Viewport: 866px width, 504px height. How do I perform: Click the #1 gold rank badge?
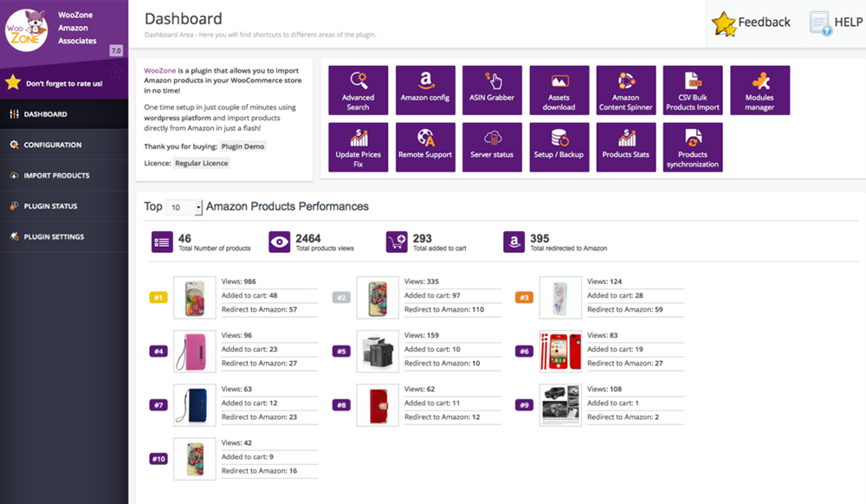[x=158, y=298]
